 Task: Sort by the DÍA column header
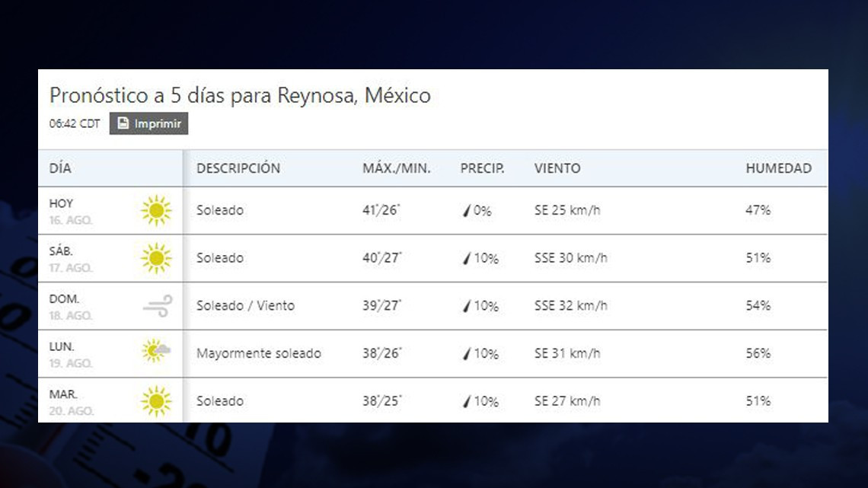pos(62,168)
